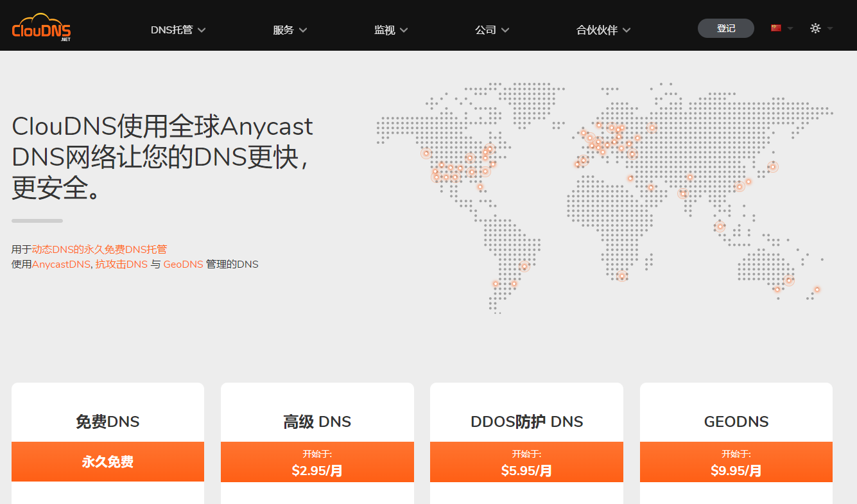This screenshot has width=857, height=504.
Task: Click the Chinese flag language icon
Action: click(x=776, y=28)
